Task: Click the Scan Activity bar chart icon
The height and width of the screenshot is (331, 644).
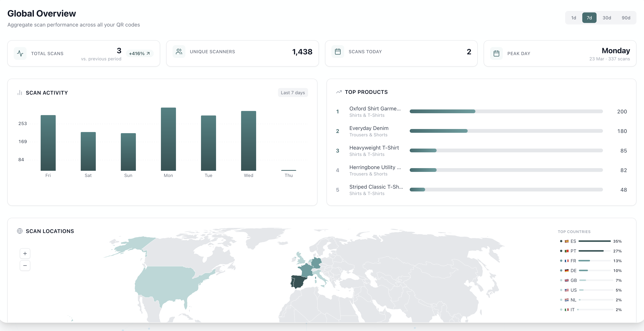Action: click(20, 92)
